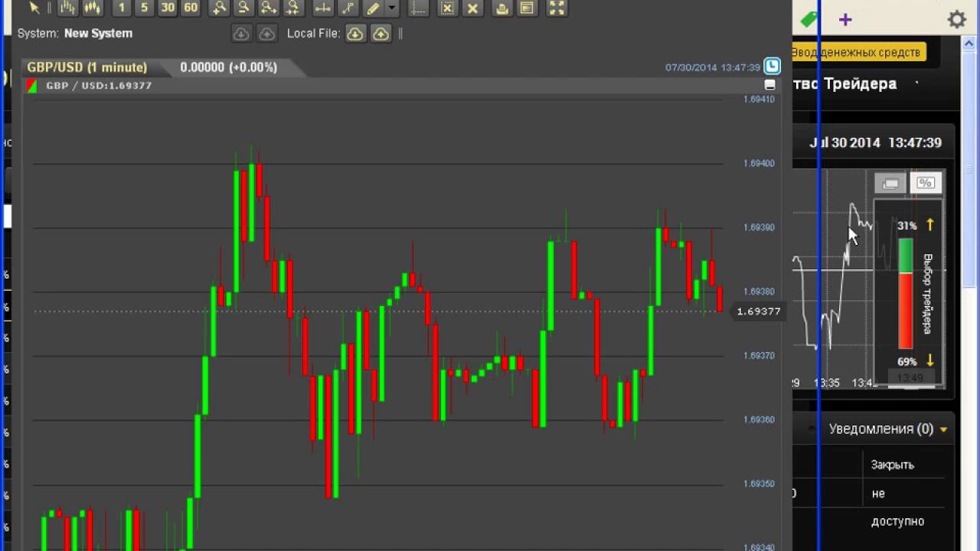Select the GBP/USD (1 minute) tab
Image resolution: width=980 pixels, height=551 pixels.
(x=87, y=67)
